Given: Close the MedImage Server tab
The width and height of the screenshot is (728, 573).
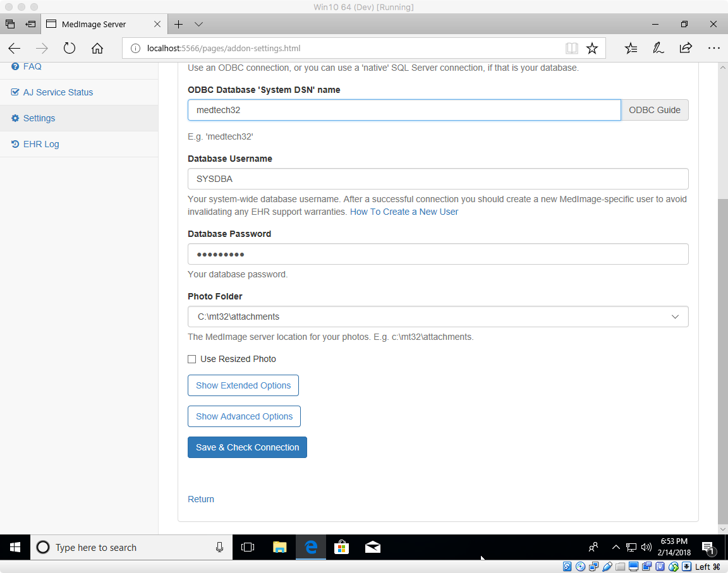Looking at the screenshot, I should pos(157,24).
